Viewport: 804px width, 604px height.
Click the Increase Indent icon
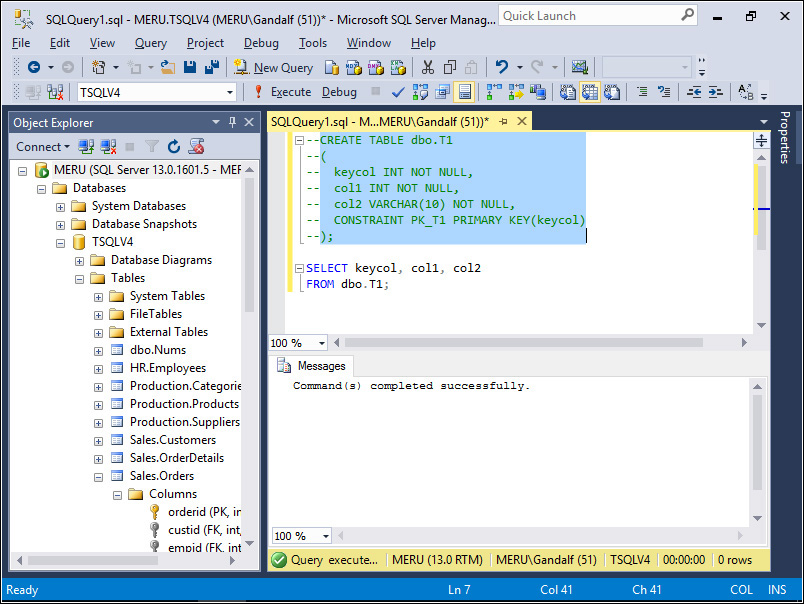coord(715,92)
